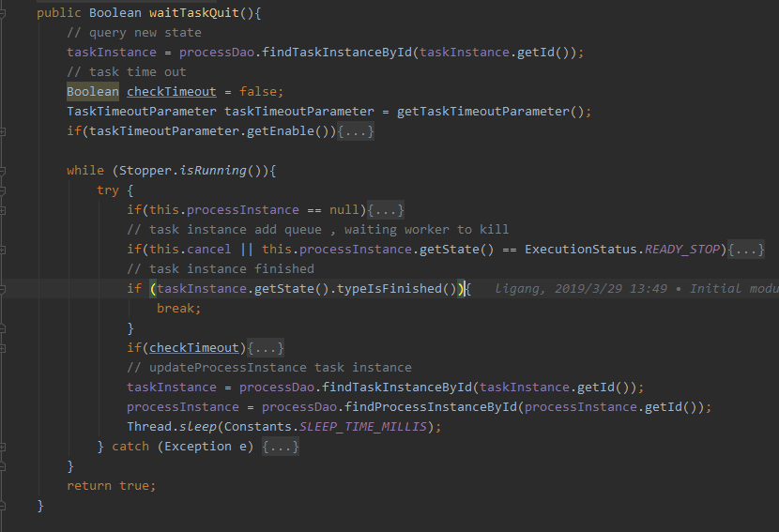Collapse the try block using its gutter fold marker
The width and height of the screenshot is (779, 532).
[3, 190]
